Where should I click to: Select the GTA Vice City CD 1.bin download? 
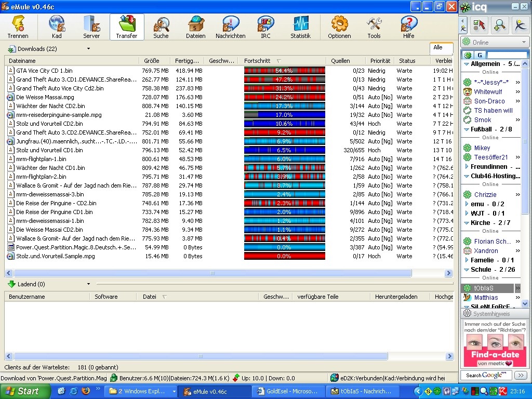44,71
